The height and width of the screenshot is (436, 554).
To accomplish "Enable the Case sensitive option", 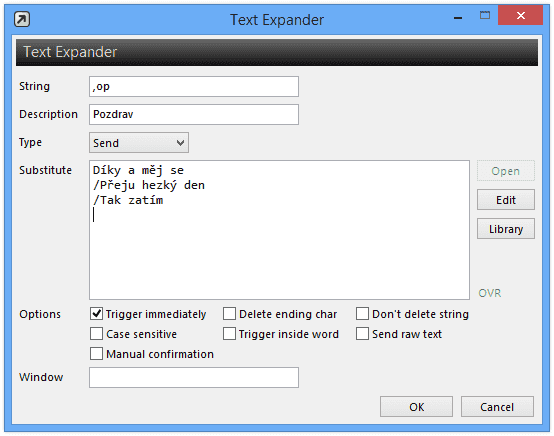I will click(96, 334).
